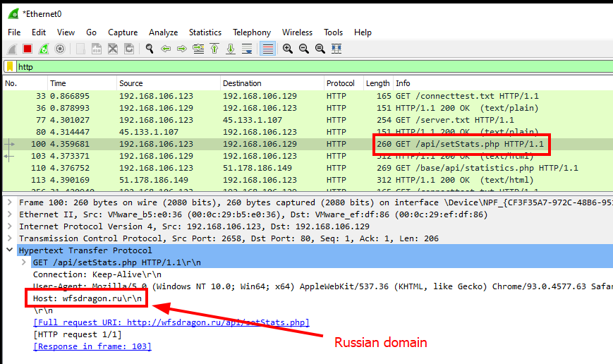Expand the Frame 100 tree node
Viewport: 613px width, 364px height.
(10, 202)
